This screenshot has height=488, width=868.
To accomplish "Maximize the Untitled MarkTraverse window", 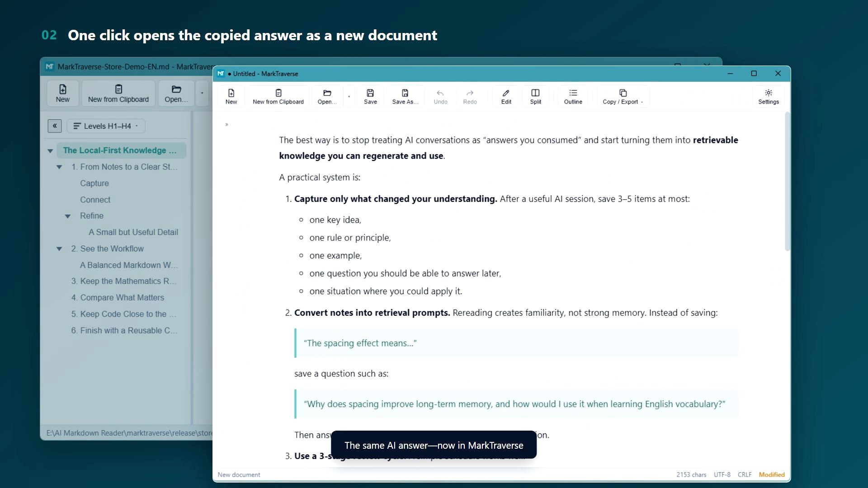I will 754,74.
